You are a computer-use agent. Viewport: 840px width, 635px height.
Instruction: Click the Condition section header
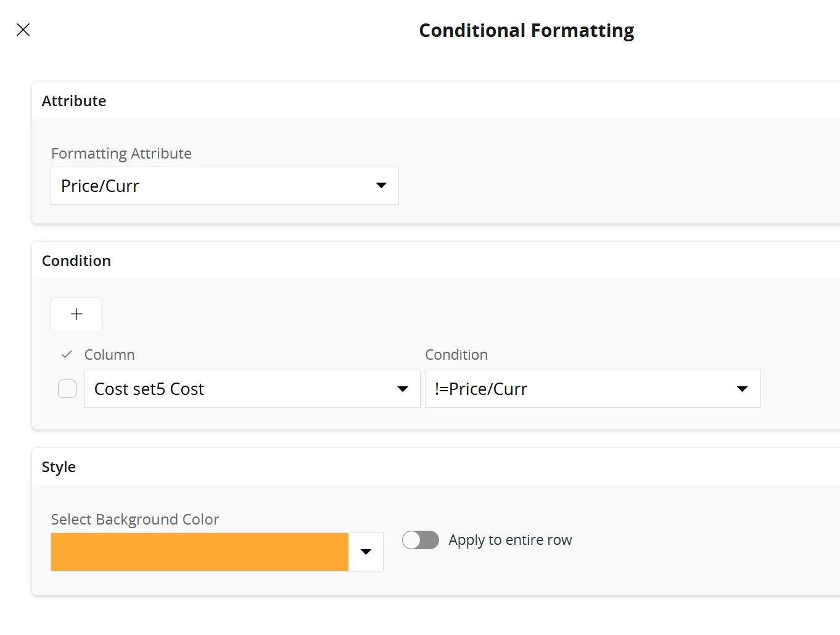pyautogui.click(x=76, y=261)
